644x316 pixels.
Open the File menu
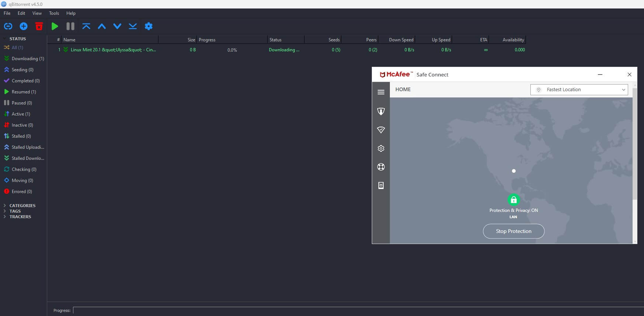point(7,13)
